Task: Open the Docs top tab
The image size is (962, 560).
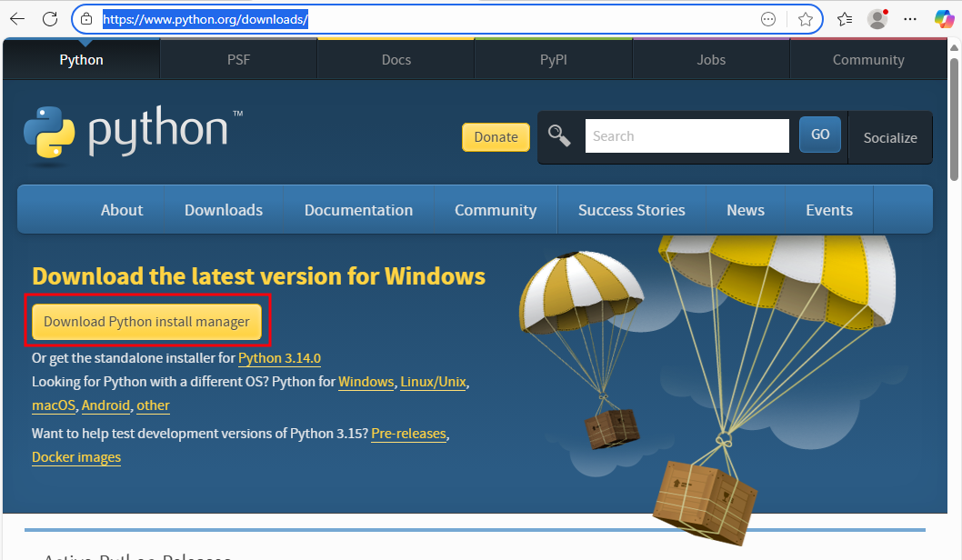Action: pos(396,60)
